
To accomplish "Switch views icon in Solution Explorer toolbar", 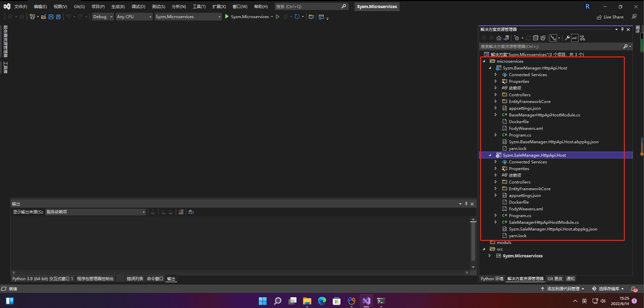I will [x=506, y=38].
